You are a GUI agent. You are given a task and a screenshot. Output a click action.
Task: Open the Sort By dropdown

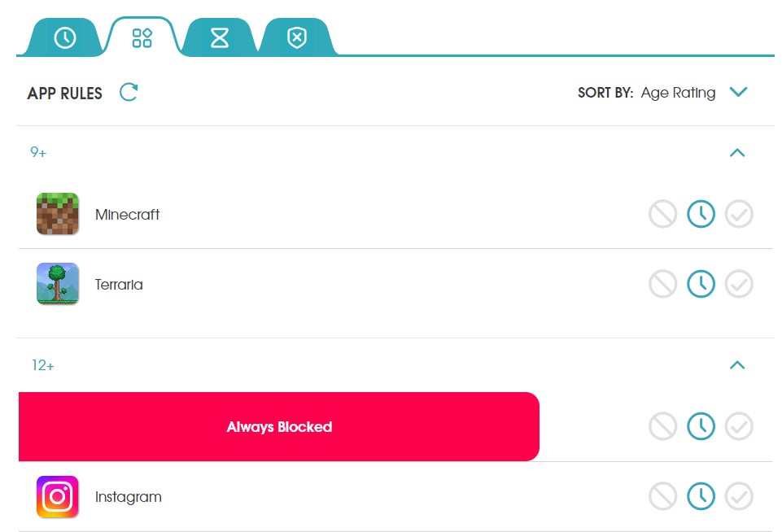pyautogui.click(x=739, y=92)
